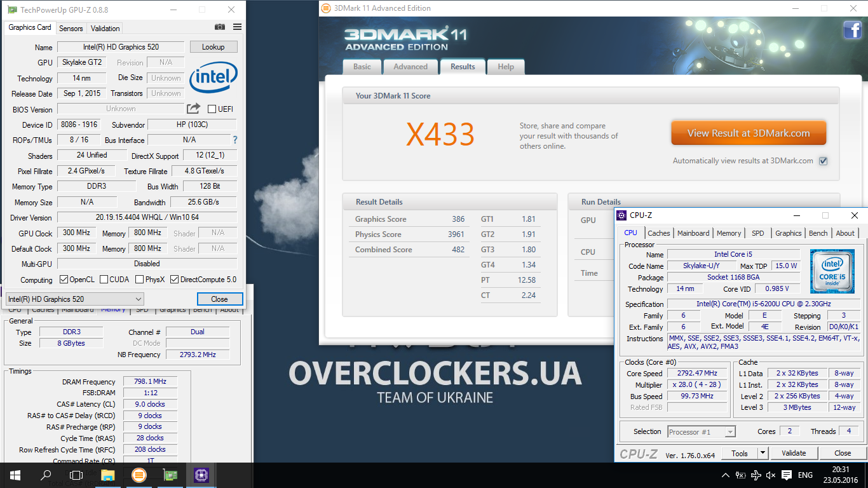
Task: Expand the CPU-Z Tools dropdown arrow
Action: pos(763,453)
